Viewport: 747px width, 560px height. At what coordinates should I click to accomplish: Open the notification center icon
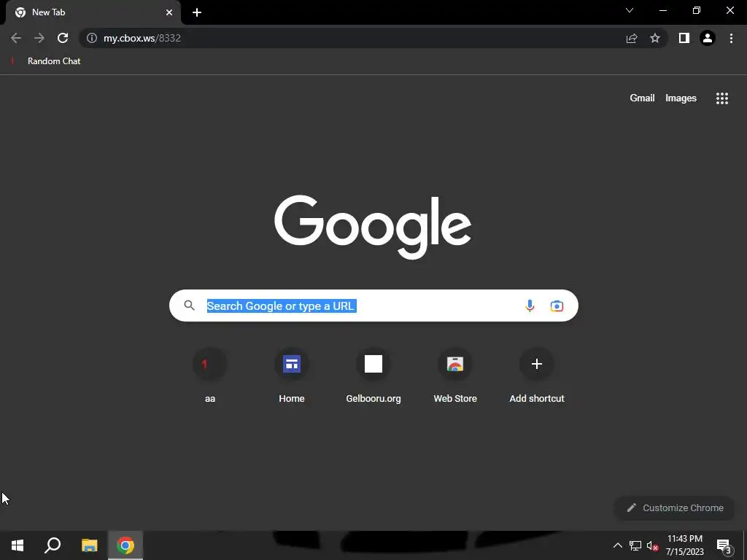click(724, 545)
